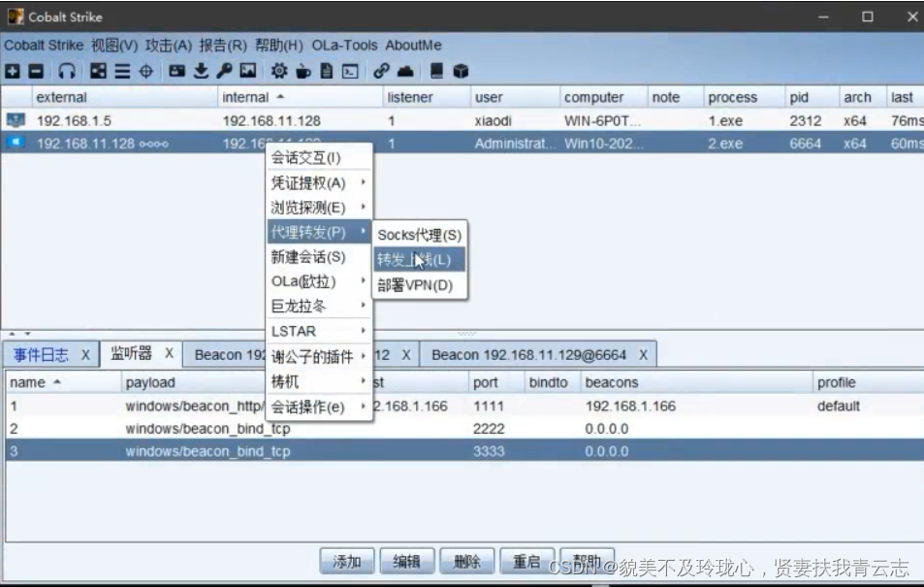Open help via the book icon

pos(436,72)
